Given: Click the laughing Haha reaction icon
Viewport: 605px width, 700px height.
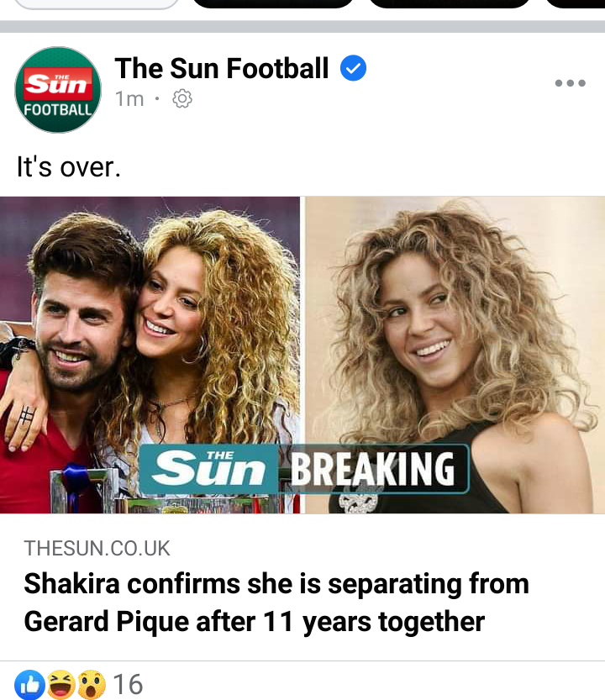Looking at the screenshot, I should click(x=61, y=685).
